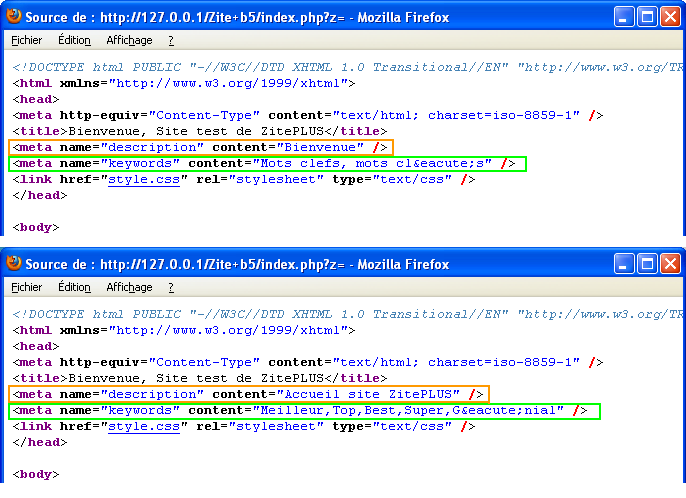This screenshot has height=498, width=686.
Task: Click opening <head> tag in bottom window
Action: (36, 346)
